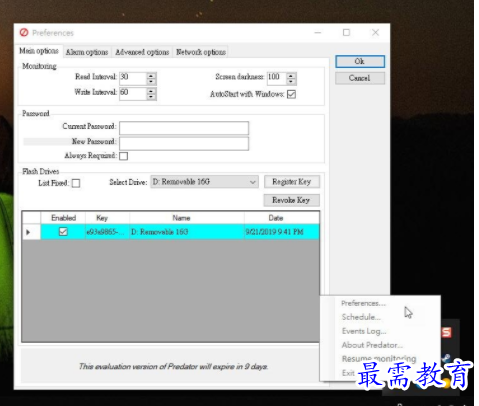Click the Revoke Key button
The image size is (479, 406).
click(x=291, y=200)
